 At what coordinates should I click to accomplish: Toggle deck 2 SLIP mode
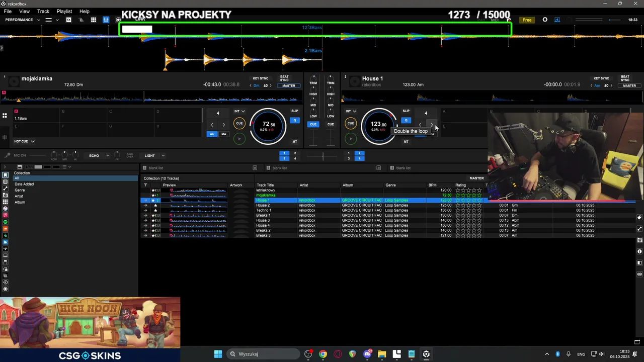tap(406, 111)
